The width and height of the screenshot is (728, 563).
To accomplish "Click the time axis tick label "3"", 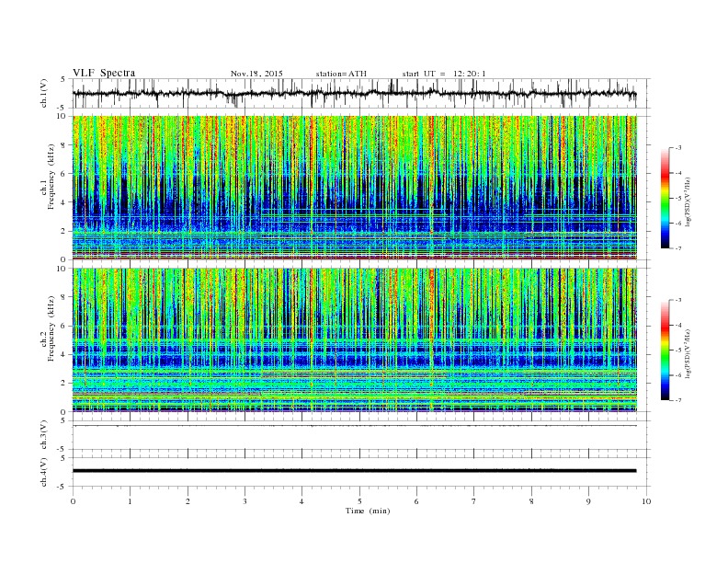I will coord(245,501).
